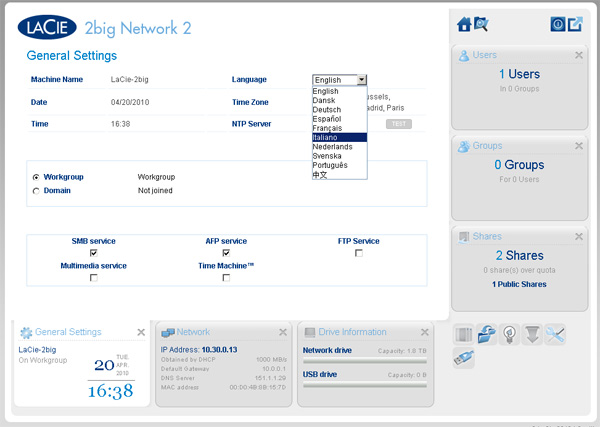Open the folder search browser icon

pos(481,24)
